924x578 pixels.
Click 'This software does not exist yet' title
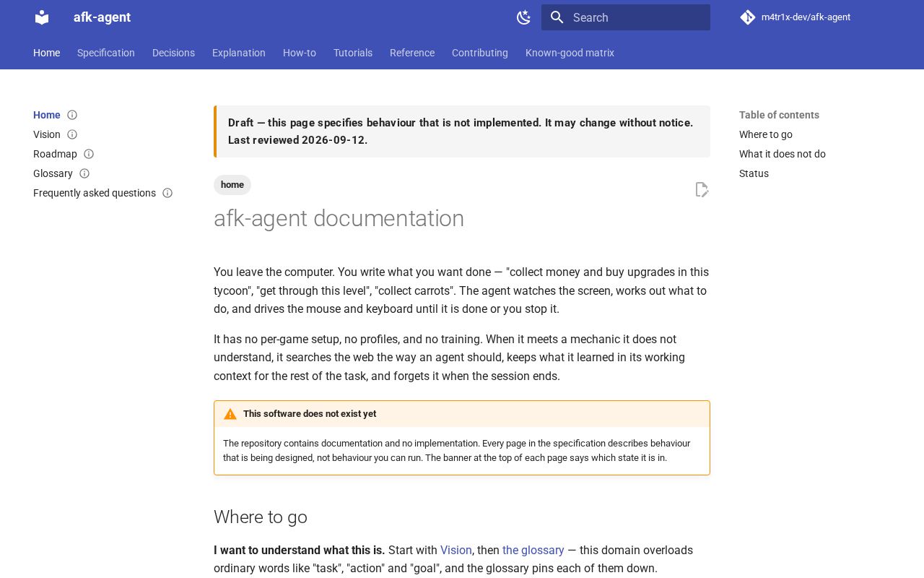click(310, 414)
